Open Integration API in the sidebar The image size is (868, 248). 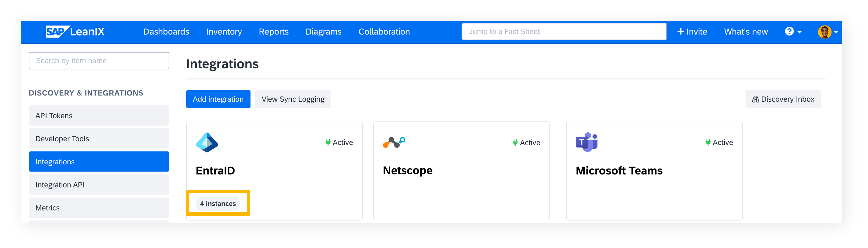pos(99,185)
